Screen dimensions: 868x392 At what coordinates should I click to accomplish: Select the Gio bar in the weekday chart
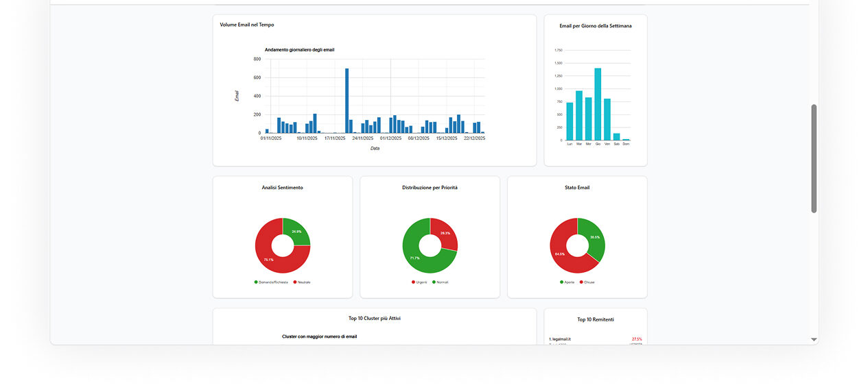tap(598, 104)
